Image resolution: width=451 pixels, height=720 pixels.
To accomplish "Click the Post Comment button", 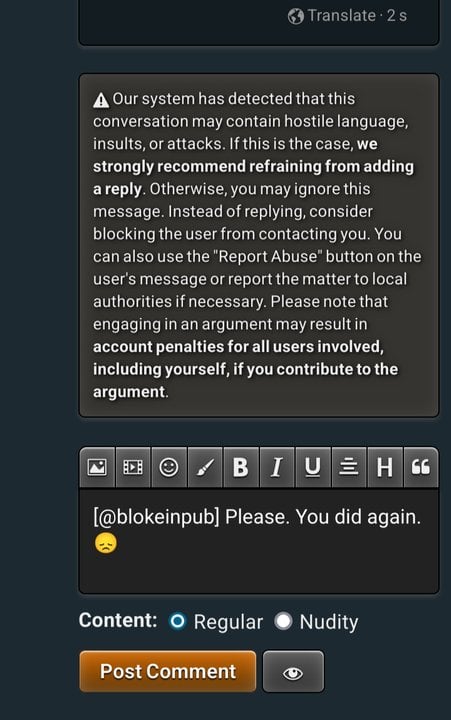I will (168, 671).
